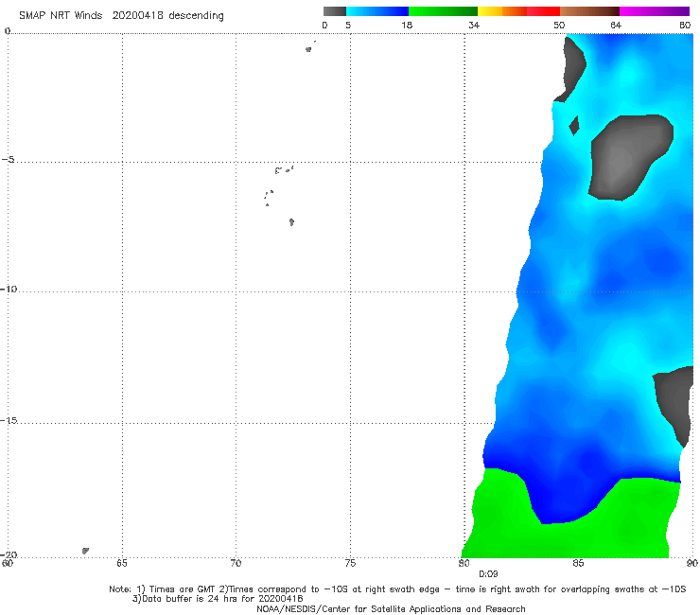Click the "-5" latitude axis label
The image size is (700, 615).
[x=9, y=160]
